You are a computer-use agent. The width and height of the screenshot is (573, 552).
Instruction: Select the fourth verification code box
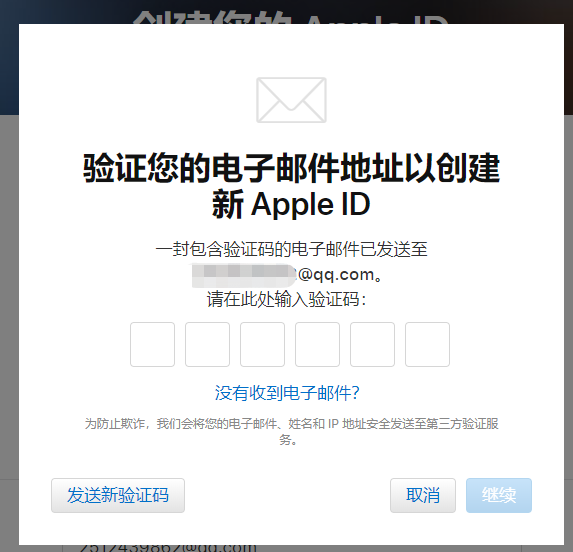pos(318,344)
